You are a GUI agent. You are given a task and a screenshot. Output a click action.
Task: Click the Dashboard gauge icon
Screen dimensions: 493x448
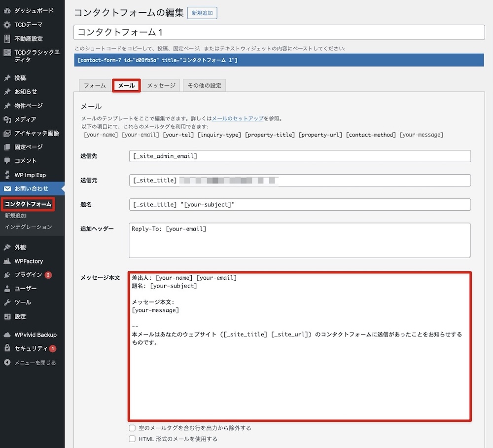tap(7, 11)
